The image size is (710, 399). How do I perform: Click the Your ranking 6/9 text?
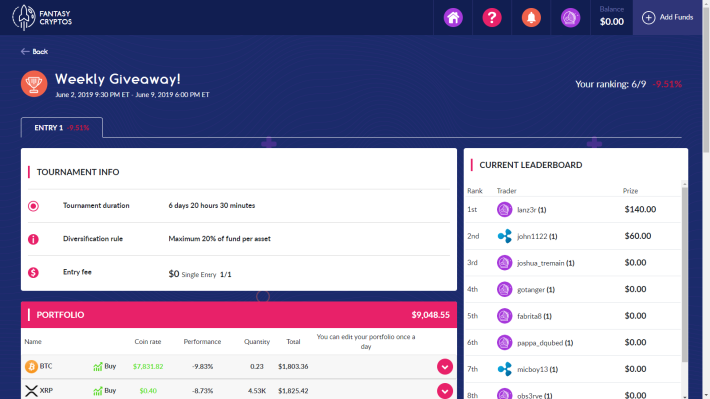610,84
